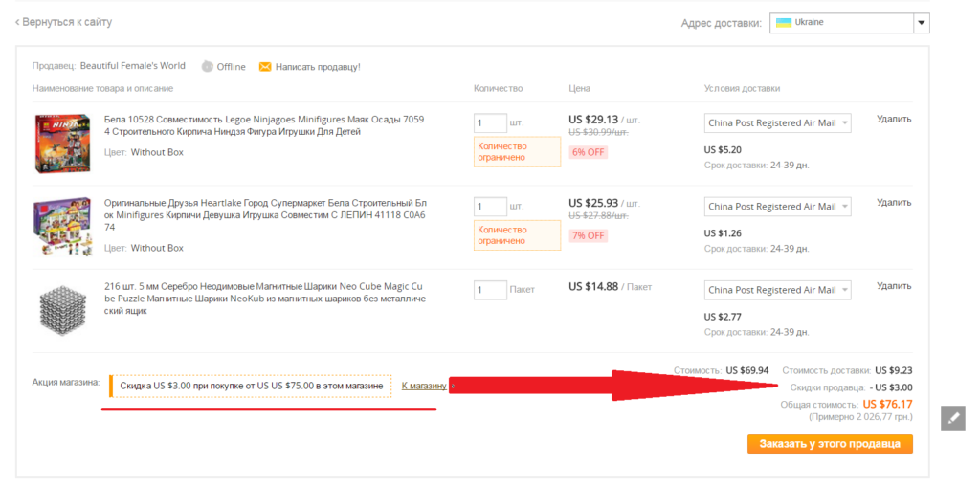Click the 6% OFF badge

[x=588, y=152]
